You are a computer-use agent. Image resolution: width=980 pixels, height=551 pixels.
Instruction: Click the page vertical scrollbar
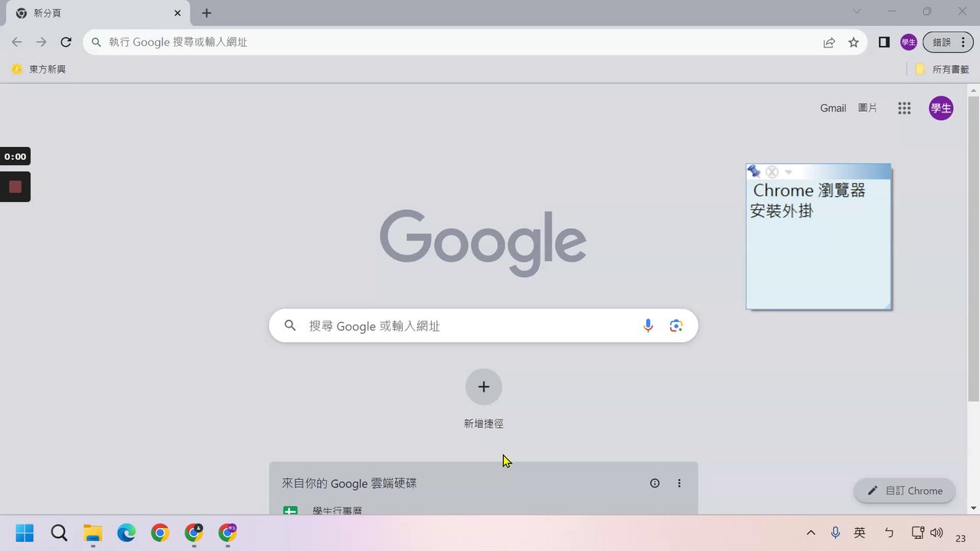click(x=973, y=249)
